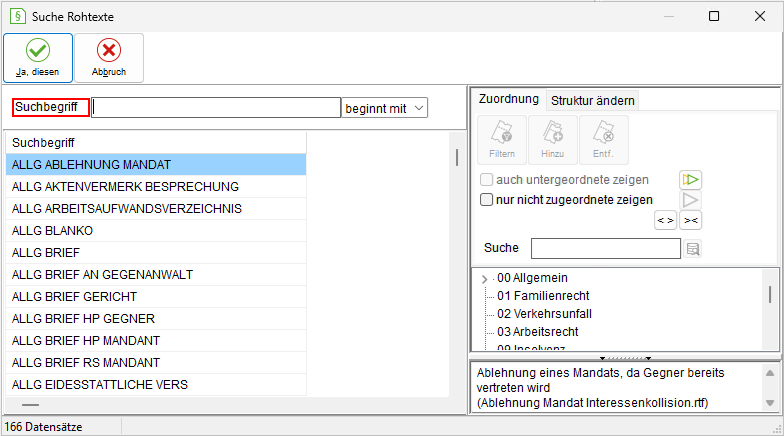Select row ALLG BRIEF GERICHT
This screenshot has width=784, height=436.
(x=156, y=296)
